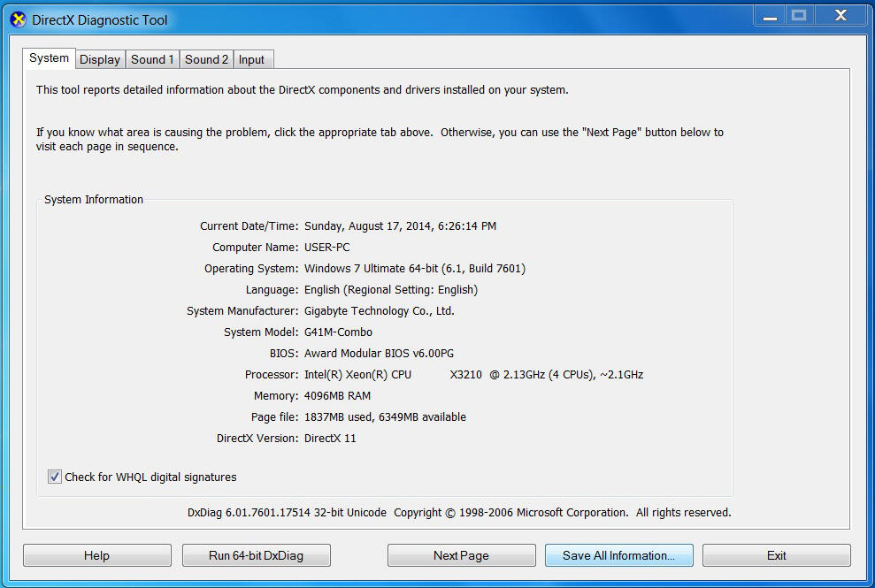Switch to the System tab
The height and width of the screenshot is (588, 875).
coord(50,58)
